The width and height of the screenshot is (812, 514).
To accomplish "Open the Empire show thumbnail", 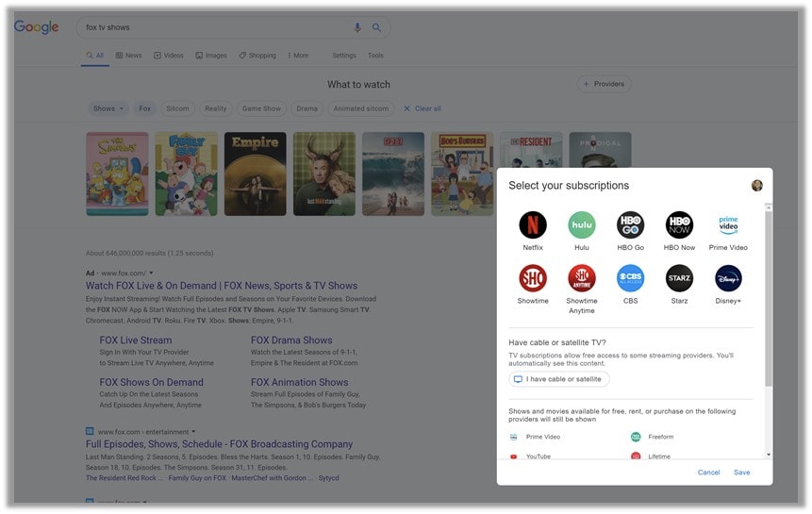I will (256, 174).
